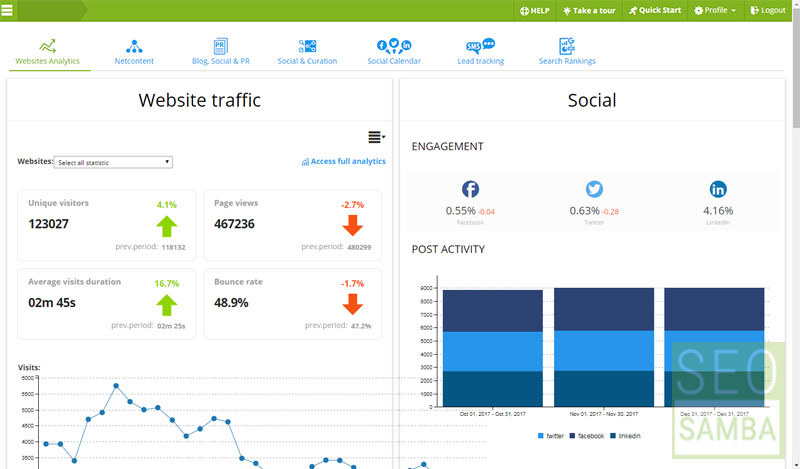Click the 0.63% Twitter engagement value
800x469 pixels.
584,211
